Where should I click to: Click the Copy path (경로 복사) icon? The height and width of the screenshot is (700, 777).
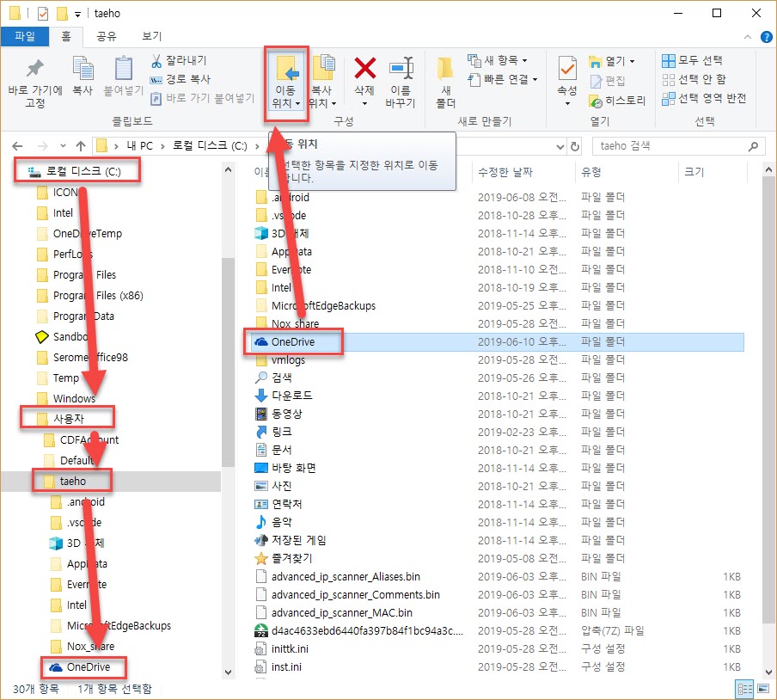156,80
